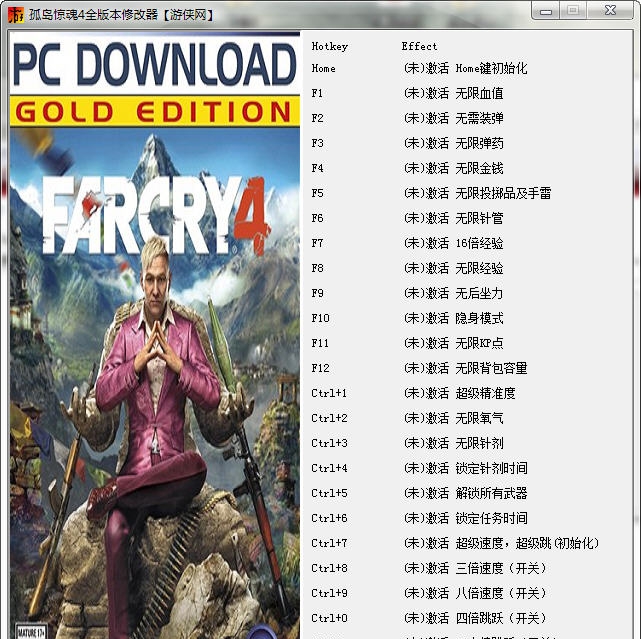Click the 'Hotkey' column header text
The height and width of the screenshot is (639, 641).
tap(329, 47)
